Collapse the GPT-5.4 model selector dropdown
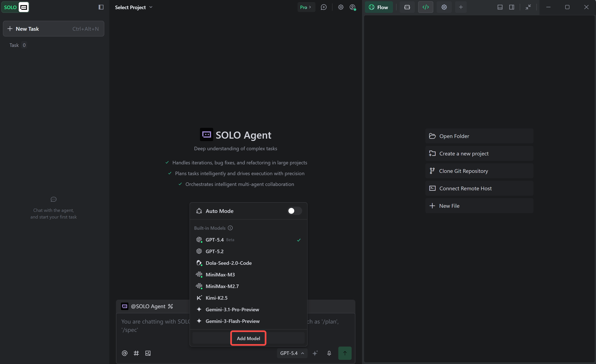Image resolution: width=596 pixels, height=364 pixels. [292, 353]
